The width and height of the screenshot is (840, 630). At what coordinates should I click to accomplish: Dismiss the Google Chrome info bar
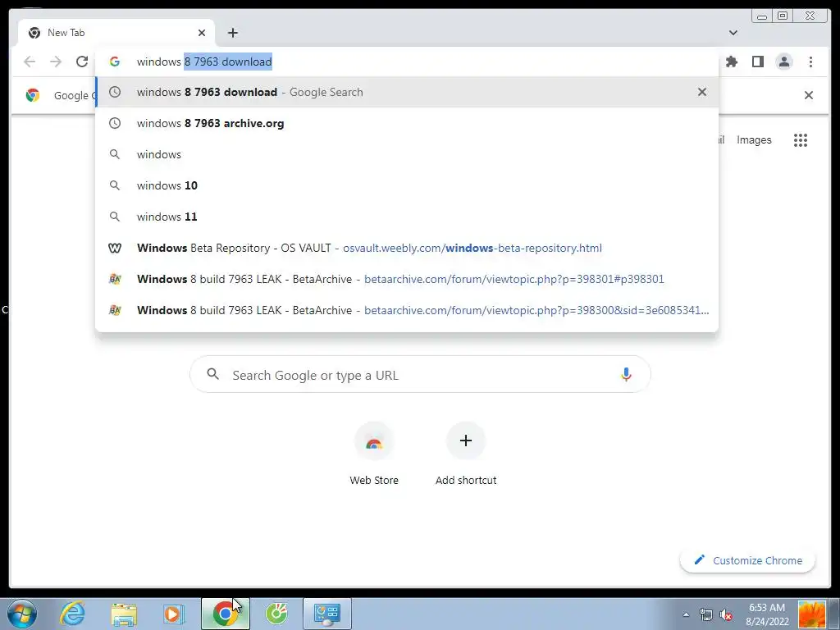pos(808,95)
